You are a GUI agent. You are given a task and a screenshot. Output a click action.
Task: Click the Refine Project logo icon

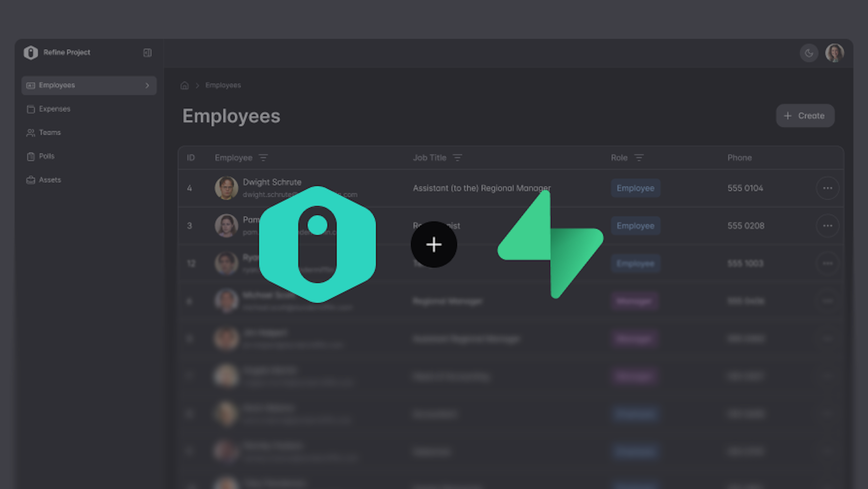pos(30,52)
